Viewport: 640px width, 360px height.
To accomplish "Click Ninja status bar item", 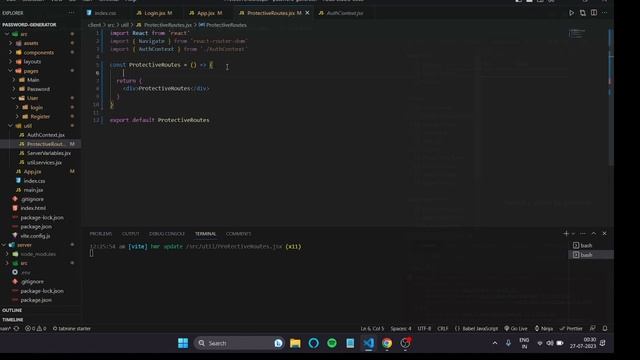I will point(544,328).
